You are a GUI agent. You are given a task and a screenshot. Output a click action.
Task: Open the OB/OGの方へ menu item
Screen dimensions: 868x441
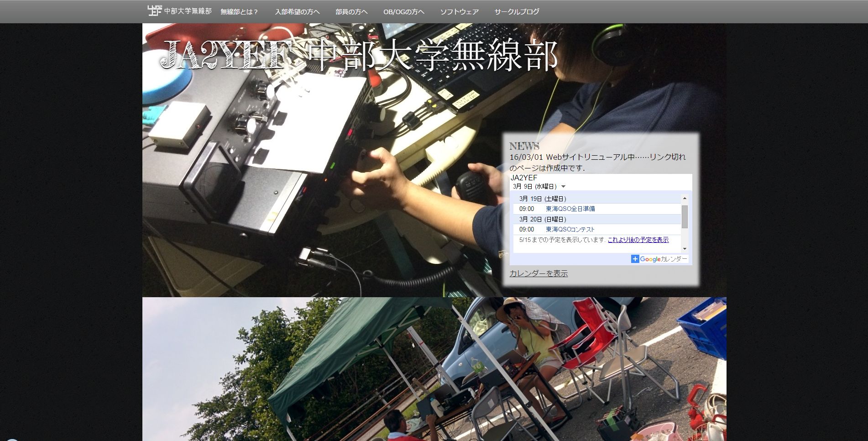click(404, 12)
